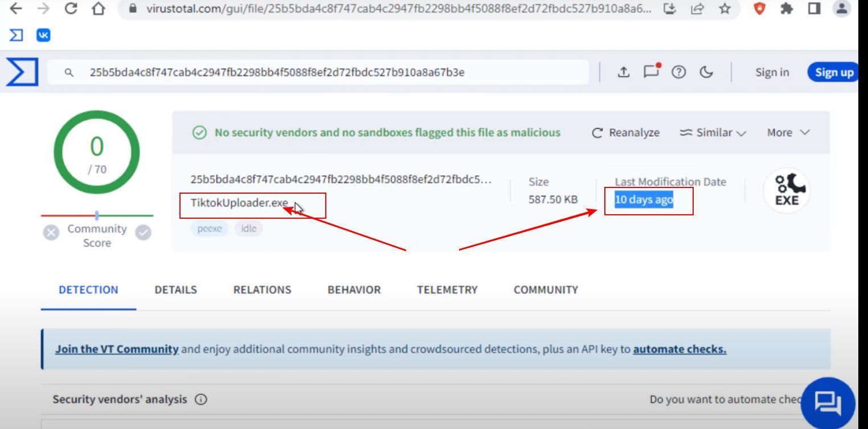
Task: Focus the hash search field
Action: (318, 72)
